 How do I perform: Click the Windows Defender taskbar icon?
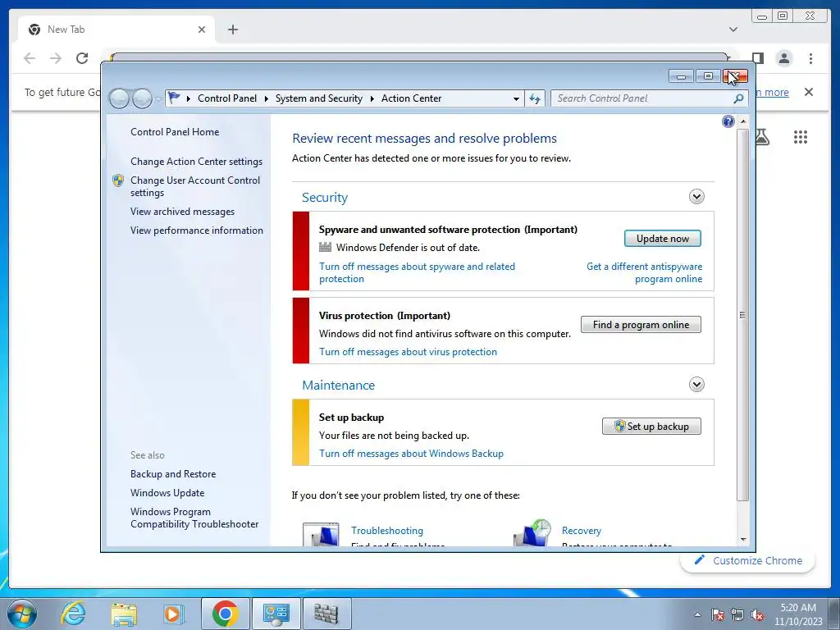click(326, 614)
